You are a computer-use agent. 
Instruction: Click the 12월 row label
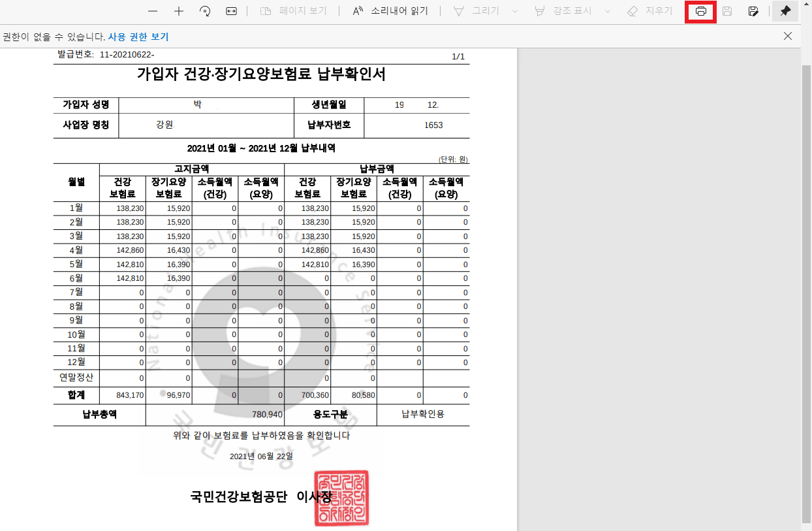(76, 362)
